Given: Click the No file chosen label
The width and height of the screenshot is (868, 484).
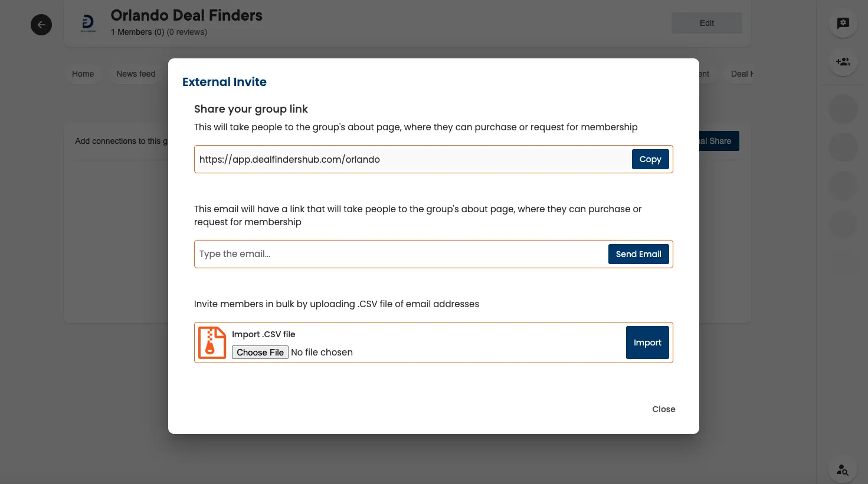Looking at the screenshot, I should tap(322, 353).
